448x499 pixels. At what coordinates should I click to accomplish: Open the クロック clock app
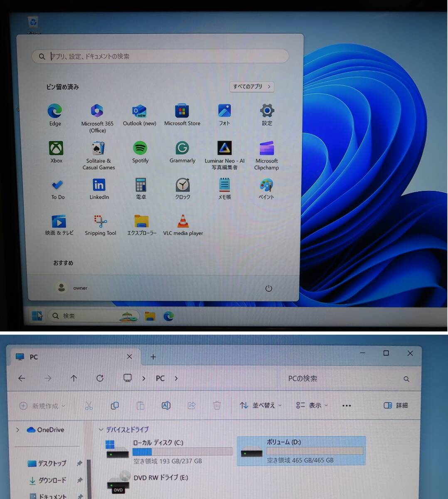182,189
